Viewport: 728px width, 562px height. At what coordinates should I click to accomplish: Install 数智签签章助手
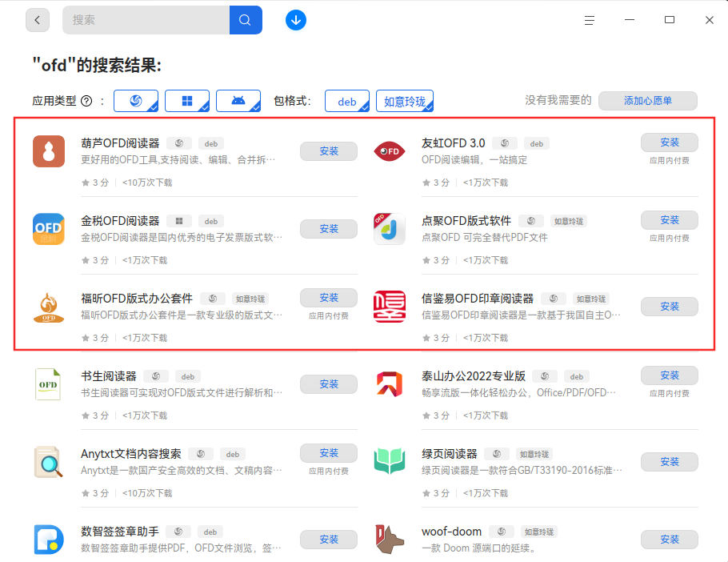point(329,540)
